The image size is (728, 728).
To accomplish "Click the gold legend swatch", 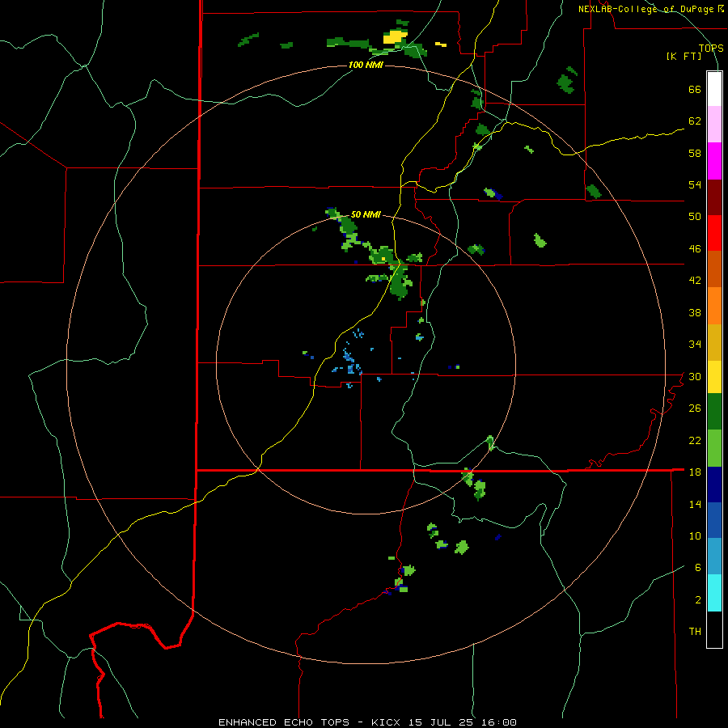I will (x=714, y=342).
